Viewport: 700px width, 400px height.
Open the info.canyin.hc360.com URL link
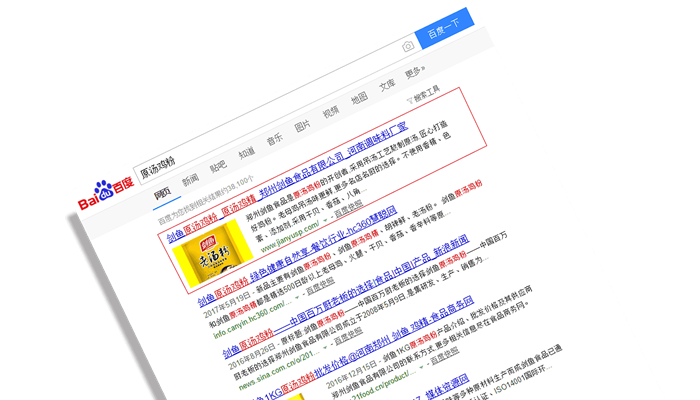click(x=252, y=320)
